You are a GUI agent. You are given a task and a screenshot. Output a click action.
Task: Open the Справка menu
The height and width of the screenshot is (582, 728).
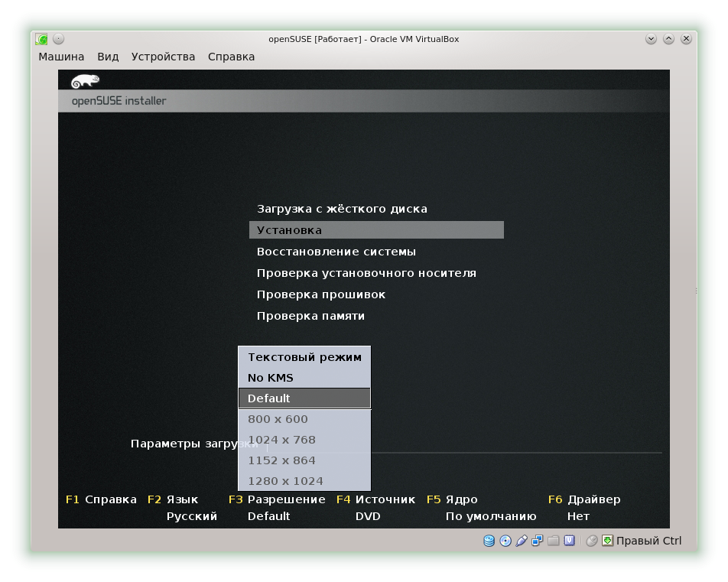pos(231,57)
